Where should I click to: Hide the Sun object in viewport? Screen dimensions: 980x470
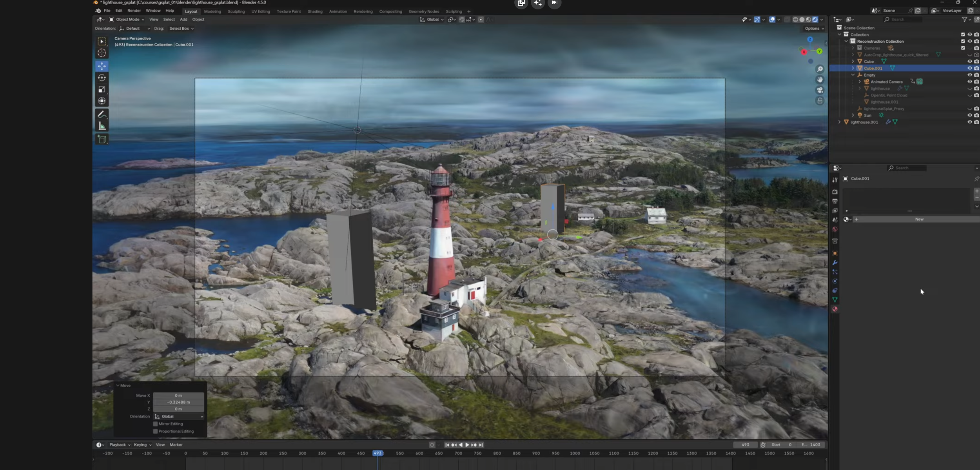coord(969,115)
